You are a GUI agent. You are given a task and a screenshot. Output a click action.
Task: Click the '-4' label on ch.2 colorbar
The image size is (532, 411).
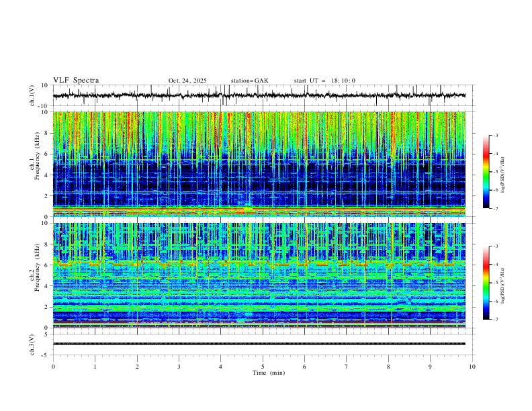[x=496, y=265]
